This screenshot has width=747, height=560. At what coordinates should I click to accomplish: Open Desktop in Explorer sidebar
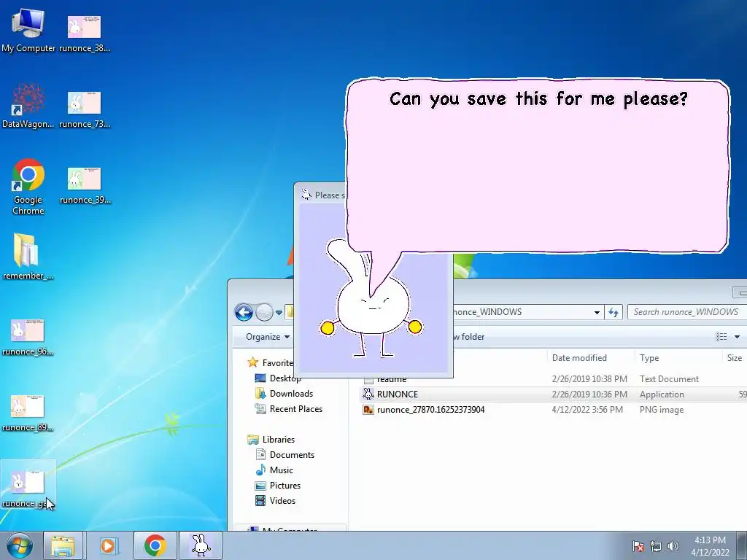(x=278, y=378)
